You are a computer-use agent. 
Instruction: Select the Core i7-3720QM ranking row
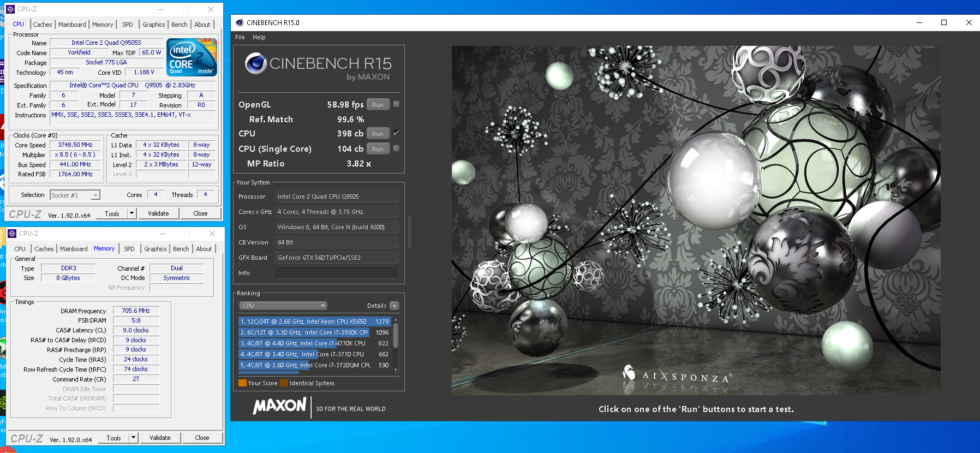(x=315, y=365)
